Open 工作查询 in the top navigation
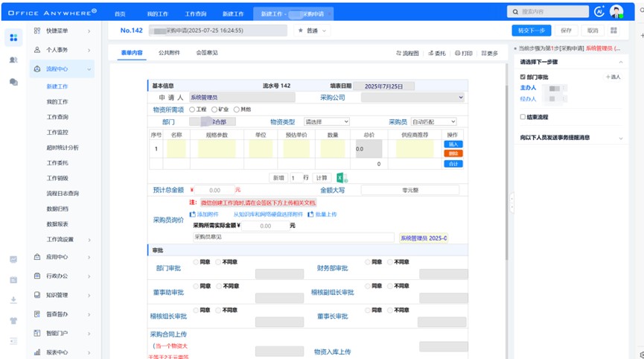Screen dimensions: 644x359 [195, 13]
